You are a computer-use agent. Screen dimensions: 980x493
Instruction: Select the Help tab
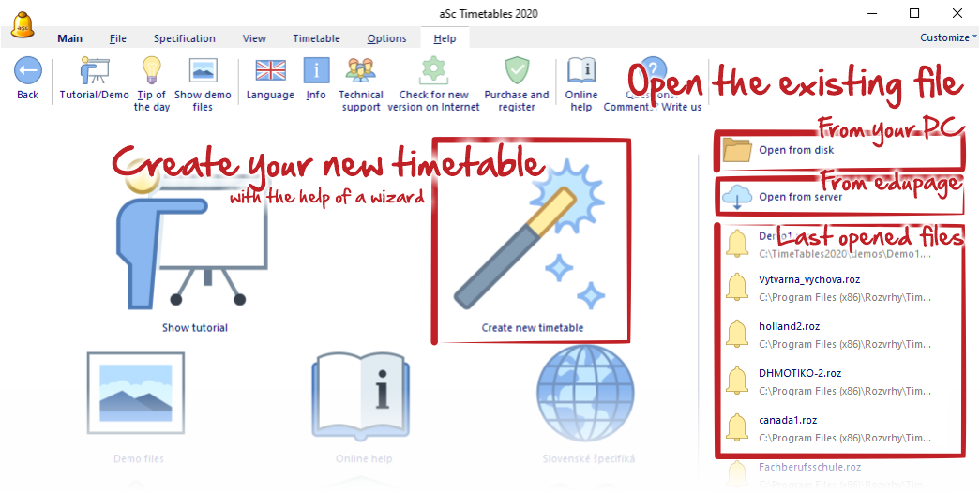pos(445,38)
